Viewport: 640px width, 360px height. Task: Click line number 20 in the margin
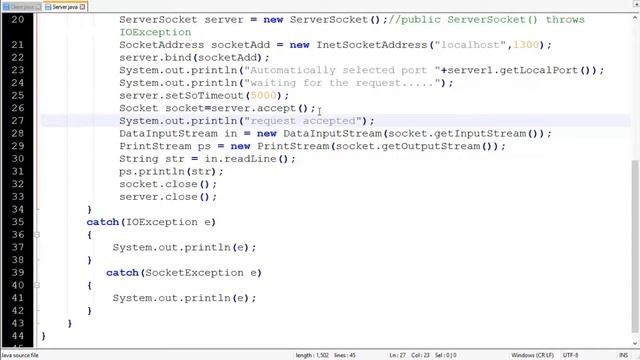(18, 20)
